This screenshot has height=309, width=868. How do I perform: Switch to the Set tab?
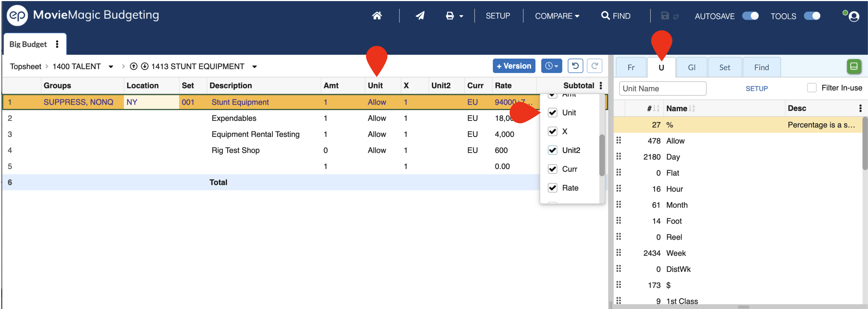(724, 67)
